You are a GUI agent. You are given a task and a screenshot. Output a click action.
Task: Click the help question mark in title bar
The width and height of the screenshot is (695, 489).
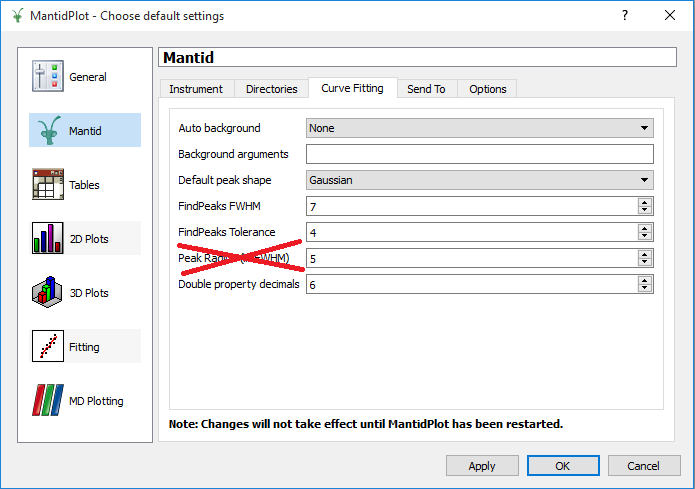point(625,16)
